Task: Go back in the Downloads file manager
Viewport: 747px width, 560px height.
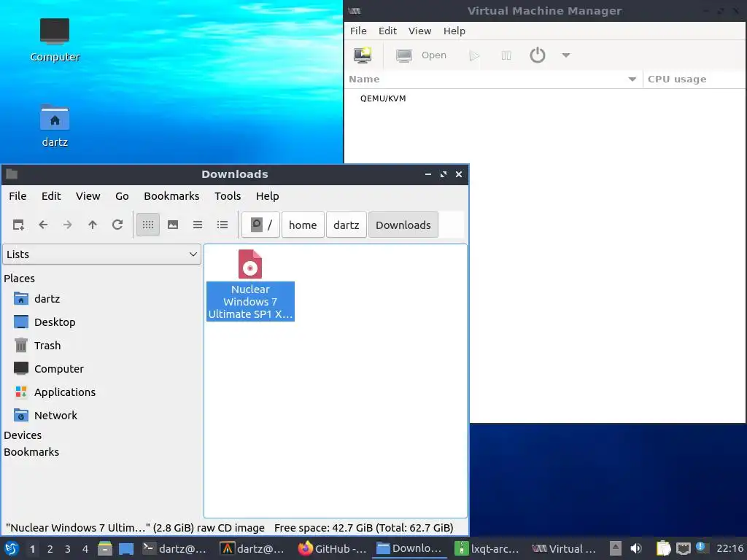Action: tap(43, 225)
